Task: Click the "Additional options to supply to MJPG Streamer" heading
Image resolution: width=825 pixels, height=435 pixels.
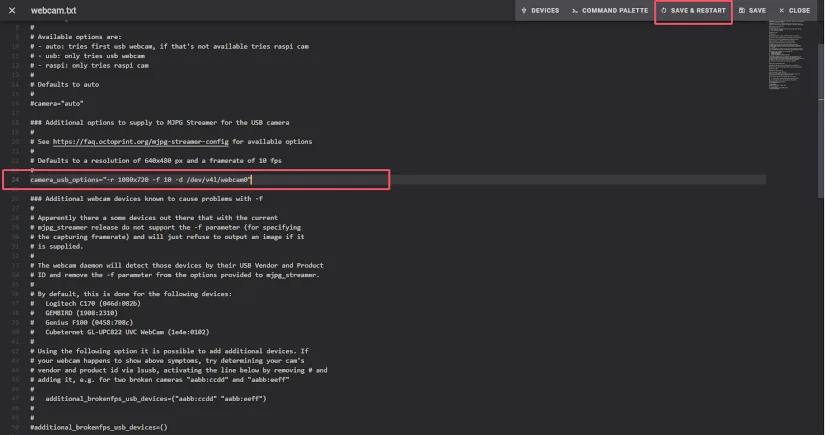Action: click(x=159, y=123)
